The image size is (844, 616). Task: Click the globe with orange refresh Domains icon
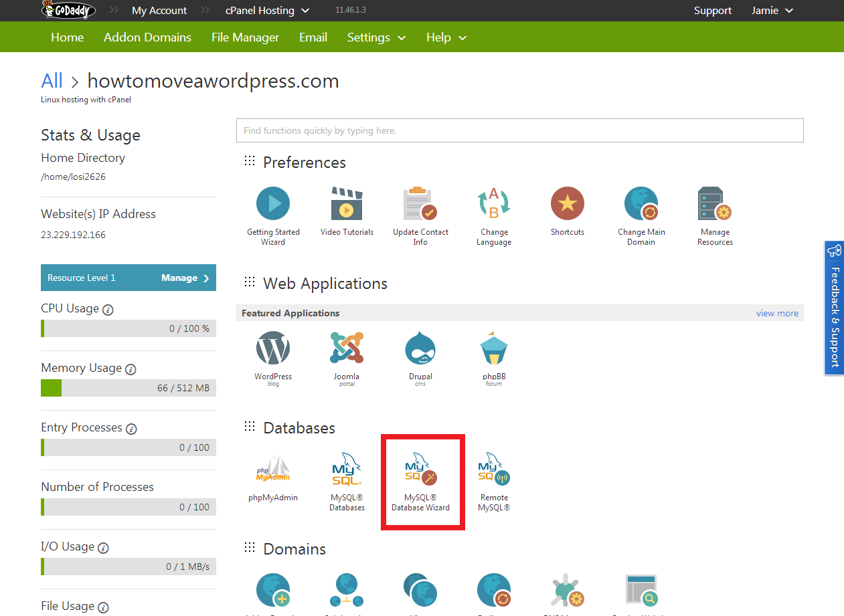click(494, 590)
